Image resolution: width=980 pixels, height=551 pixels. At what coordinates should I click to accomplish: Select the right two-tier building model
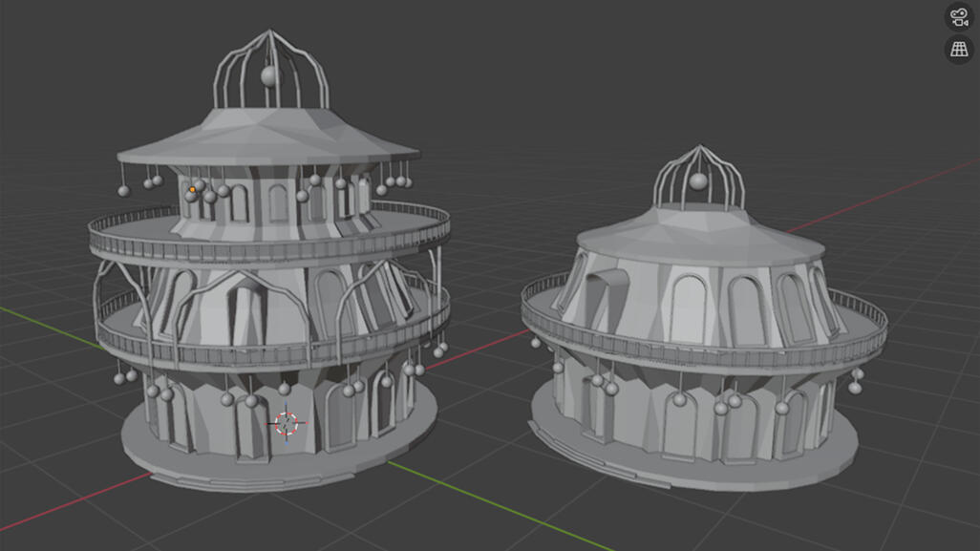pyautogui.click(x=704, y=319)
